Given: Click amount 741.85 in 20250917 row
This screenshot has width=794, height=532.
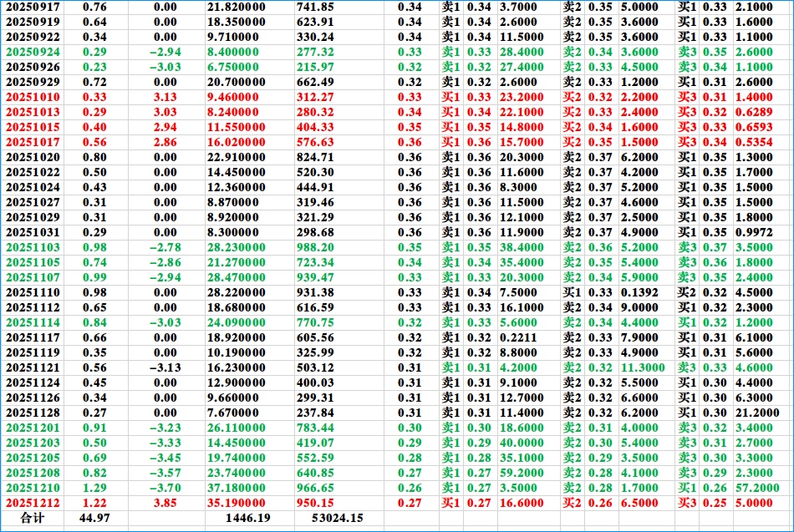Looking at the screenshot, I should pyautogui.click(x=315, y=7).
